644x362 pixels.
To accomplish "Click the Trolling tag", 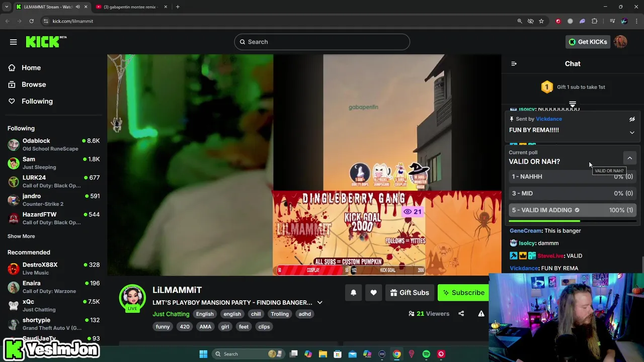I will (x=280, y=314).
